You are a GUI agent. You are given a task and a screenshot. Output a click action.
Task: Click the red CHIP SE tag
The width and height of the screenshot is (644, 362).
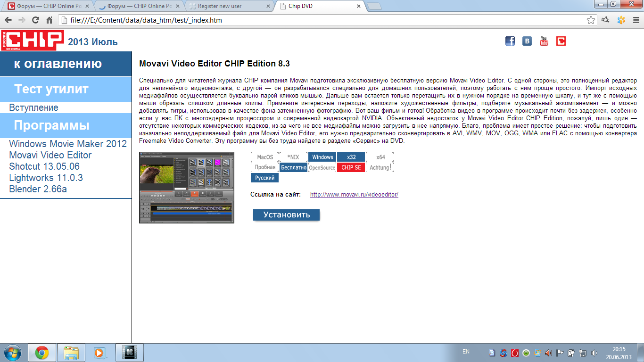pos(351,167)
